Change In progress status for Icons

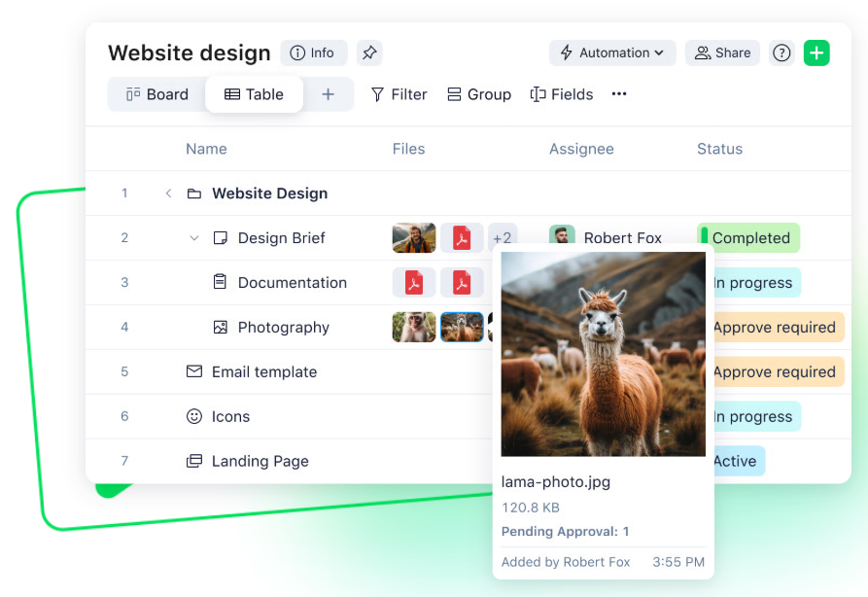click(757, 416)
